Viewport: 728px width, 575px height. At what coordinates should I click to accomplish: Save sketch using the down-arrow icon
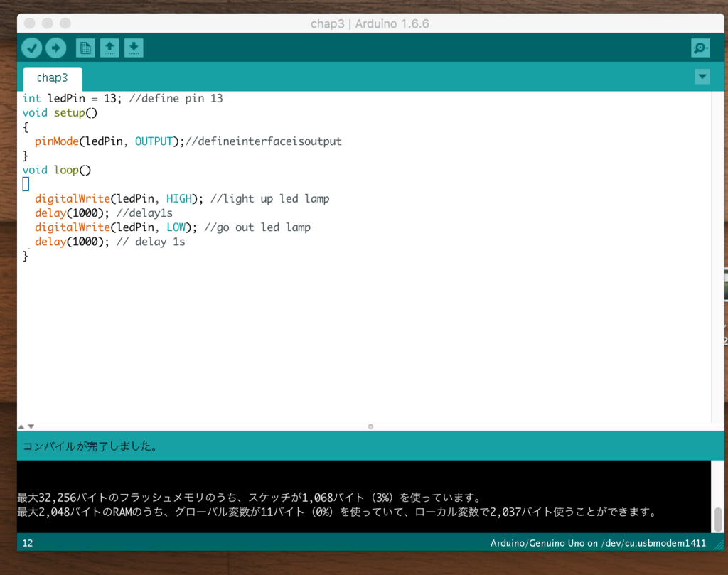pyautogui.click(x=134, y=48)
